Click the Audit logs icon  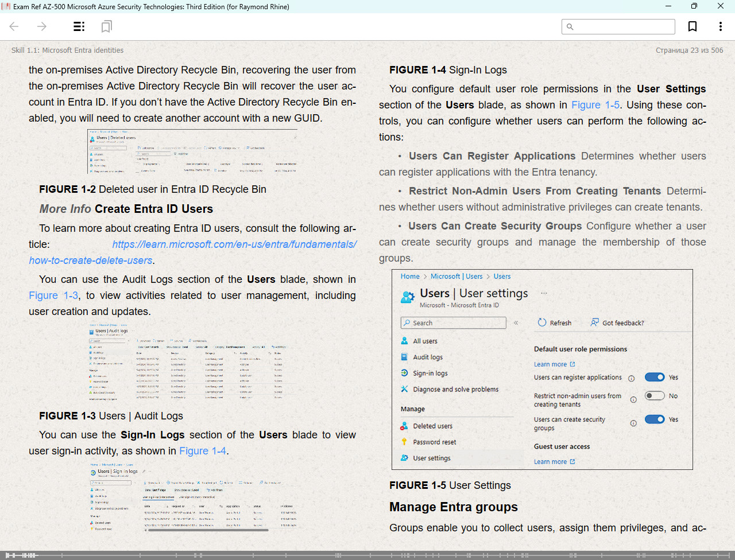click(x=404, y=357)
